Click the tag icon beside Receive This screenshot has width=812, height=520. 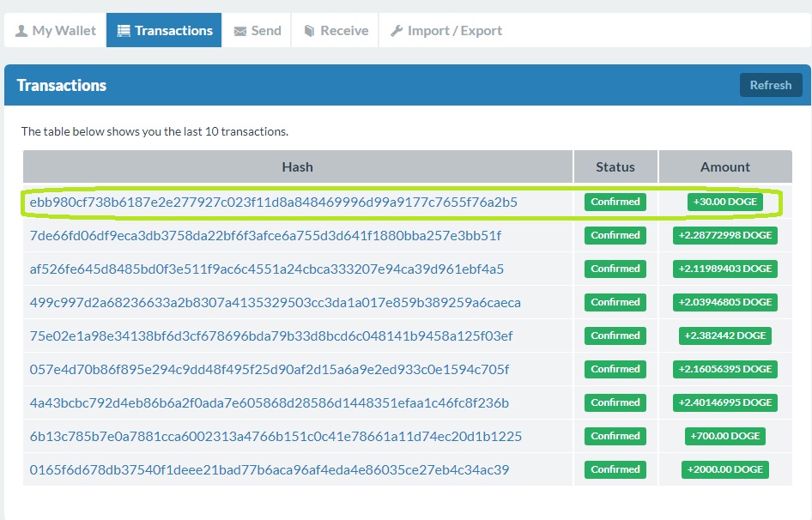(309, 31)
